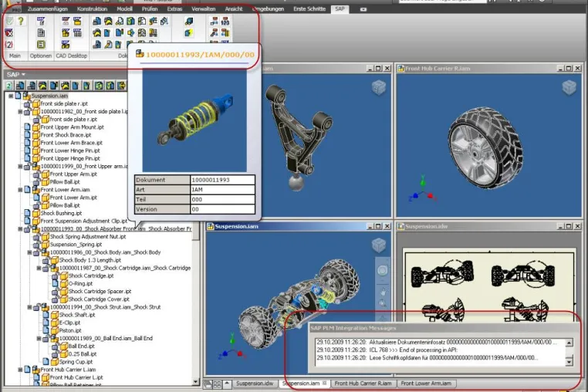The height and width of the screenshot is (392, 588).
Task: Select Piston.ipt in the tree
Action: (x=70, y=331)
